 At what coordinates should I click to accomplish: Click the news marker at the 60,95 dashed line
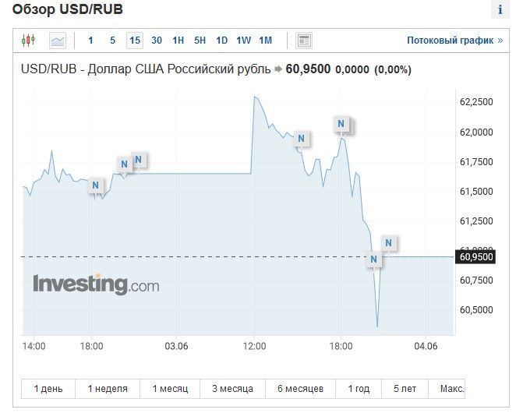374,259
